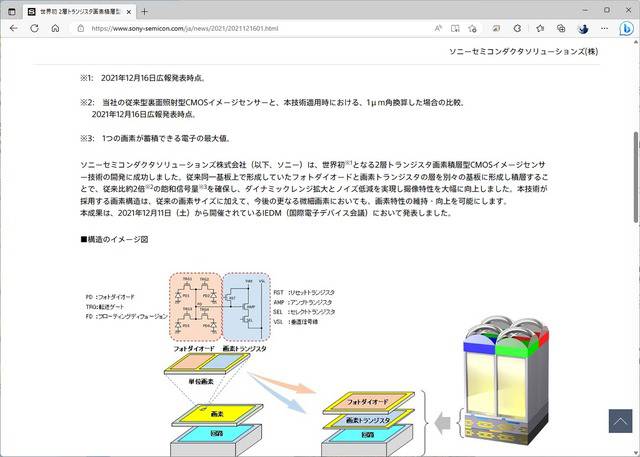This screenshot has width=640, height=457.
Task: Click the RST :リセットトランジスタ legend entry
Action: (304, 293)
